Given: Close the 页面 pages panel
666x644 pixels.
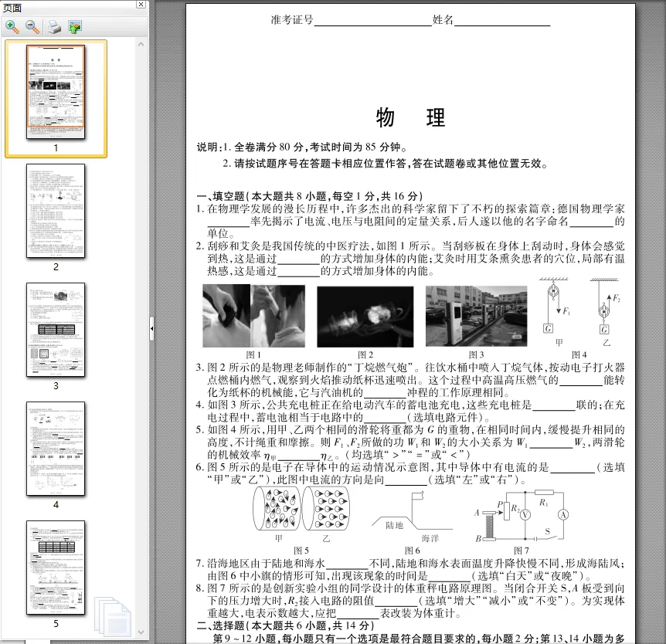Looking at the screenshot, I should [x=141, y=5].
